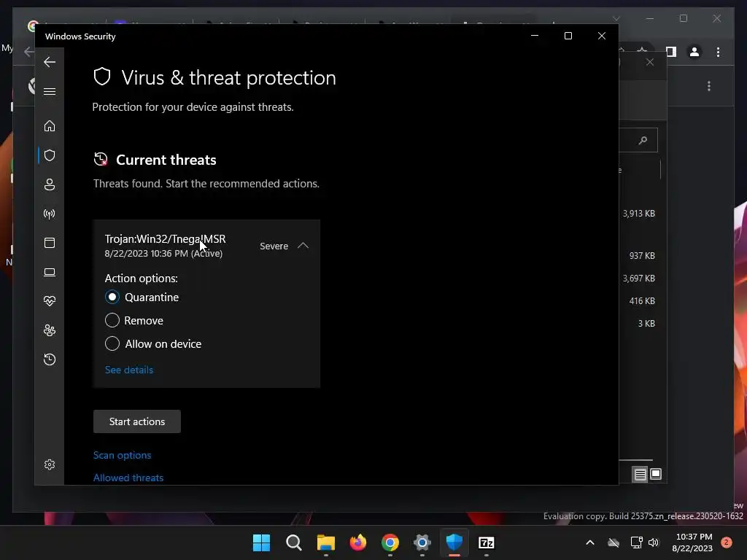Open the Allowed threats link
This screenshot has width=747, height=560.
(x=128, y=478)
